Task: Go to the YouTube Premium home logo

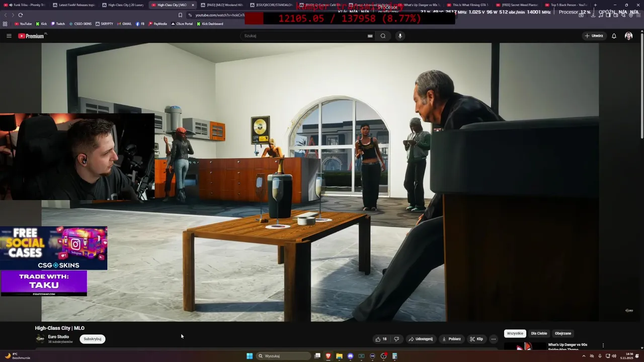Action: [x=31, y=36]
